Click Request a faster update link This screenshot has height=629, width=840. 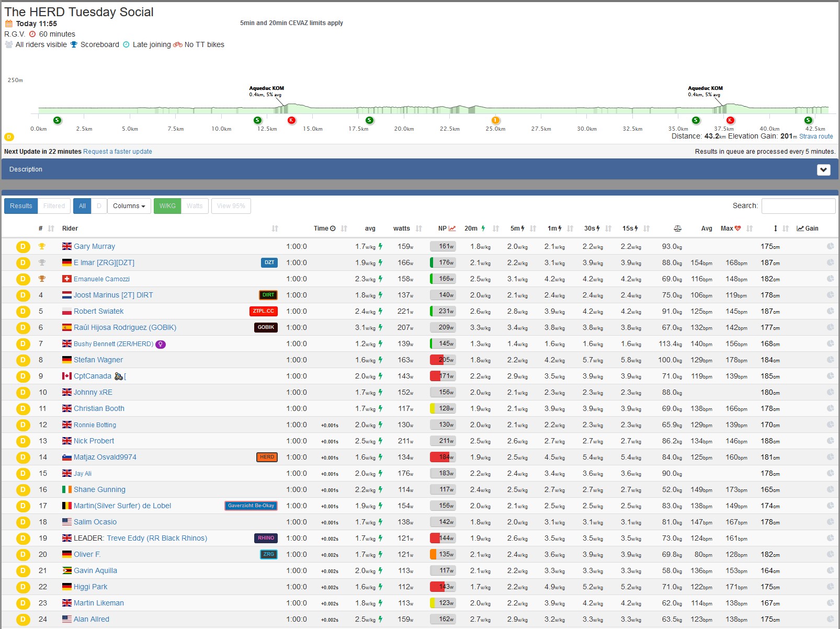point(118,152)
